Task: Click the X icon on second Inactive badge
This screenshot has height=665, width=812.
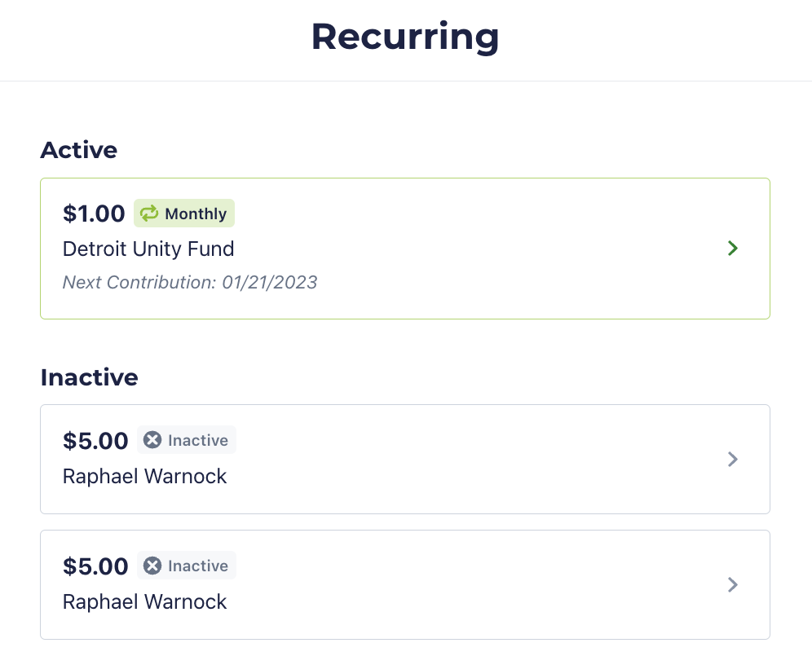Action: point(152,566)
